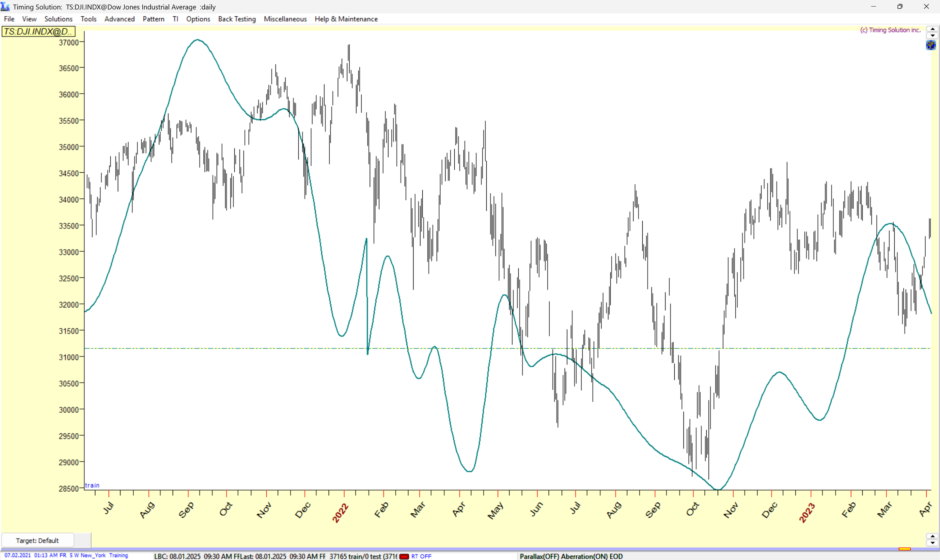This screenshot has height=560, width=940.
Task: Click the Target: Default button
Action: point(37,540)
